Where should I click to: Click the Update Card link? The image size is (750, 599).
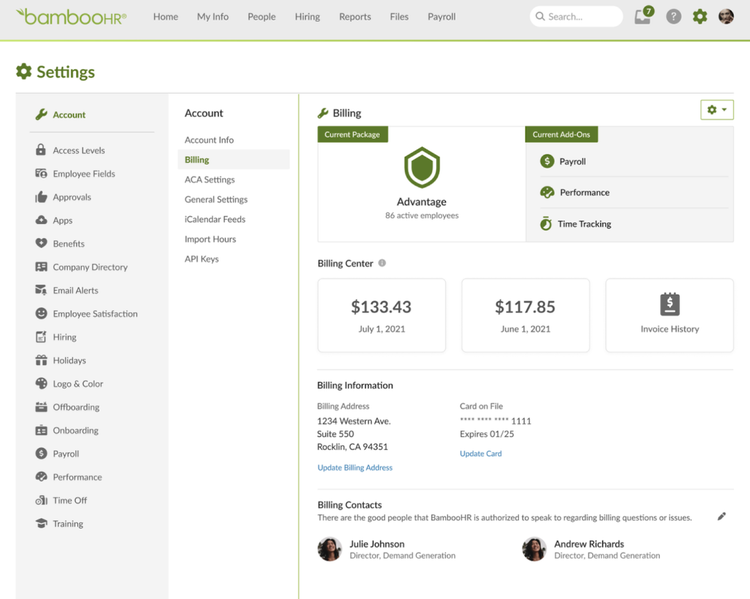[x=481, y=453]
